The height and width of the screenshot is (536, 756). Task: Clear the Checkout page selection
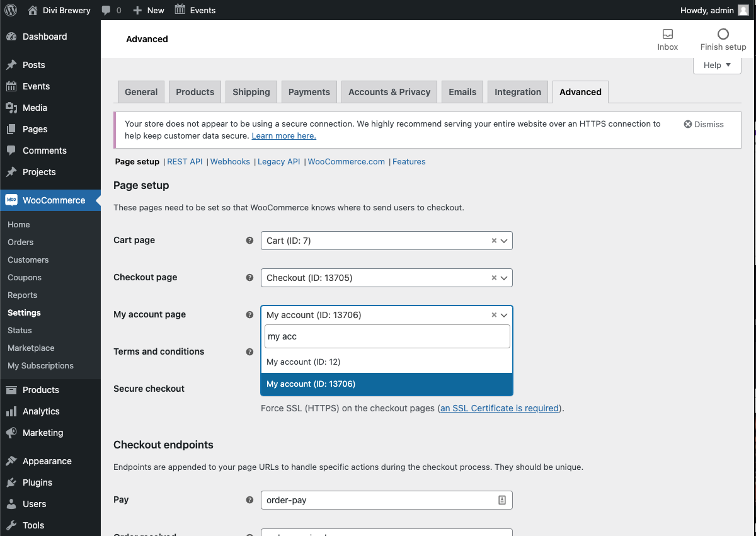pyautogui.click(x=494, y=278)
